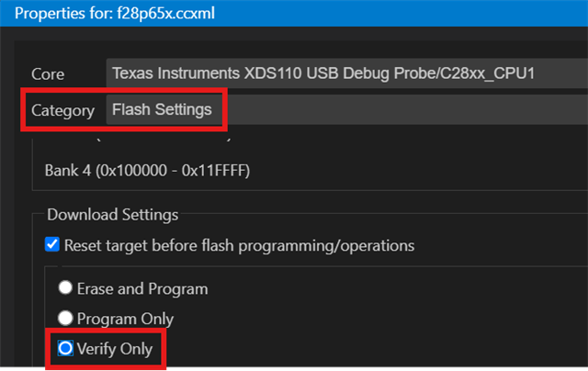Toggle Reset target before flash programming checkbox

click(51, 245)
